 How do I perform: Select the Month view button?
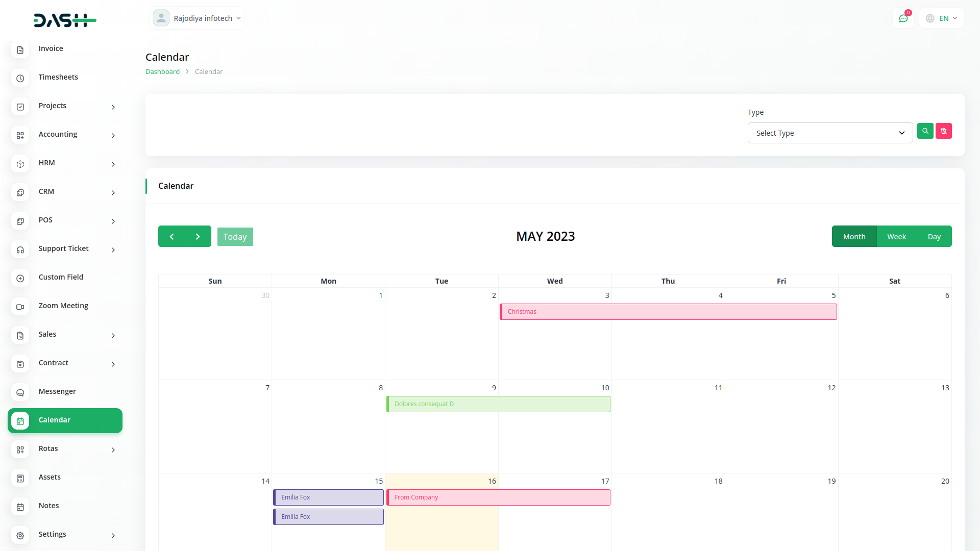854,236
